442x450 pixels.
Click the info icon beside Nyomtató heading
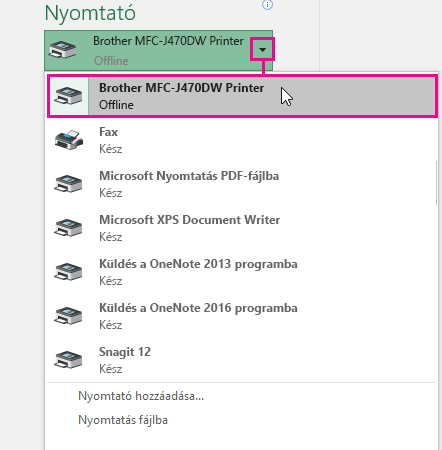click(x=267, y=4)
